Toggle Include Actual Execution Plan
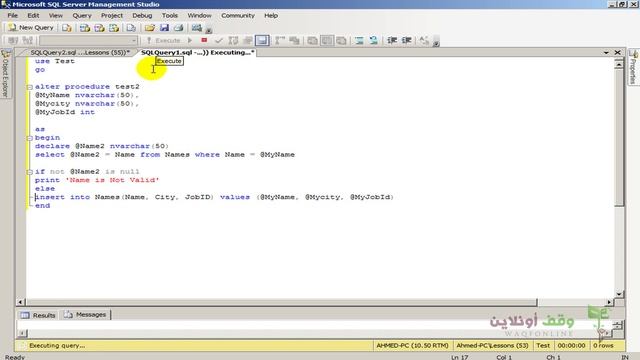Image resolution: width=640 pixels, height=360 pixels. [x=280, y=40]
